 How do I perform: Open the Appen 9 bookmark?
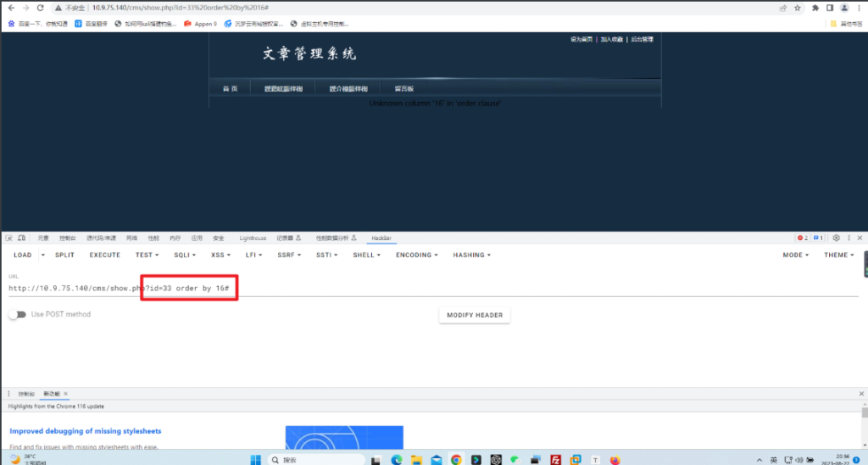pyautogui.click(x=200, y=24)
